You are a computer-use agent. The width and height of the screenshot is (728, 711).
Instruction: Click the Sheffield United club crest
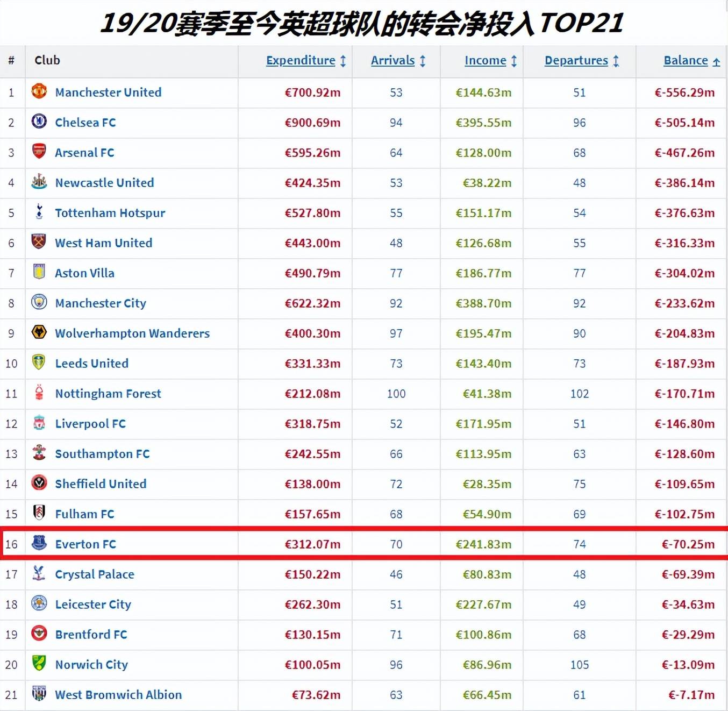pos(39,482)
